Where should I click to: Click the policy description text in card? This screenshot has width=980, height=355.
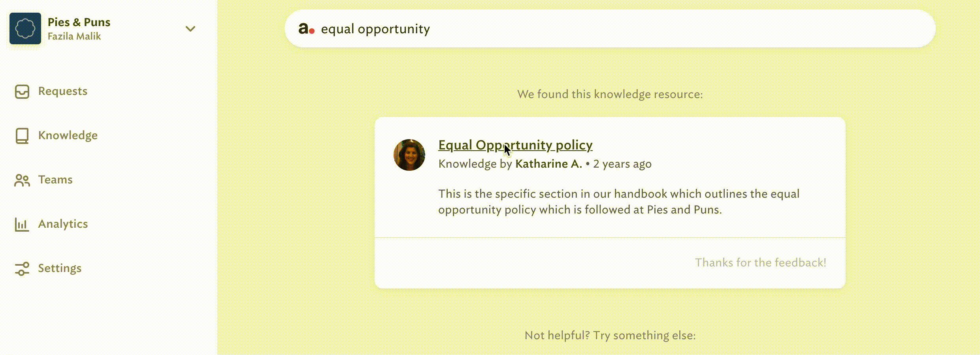(x=619, y=202)
